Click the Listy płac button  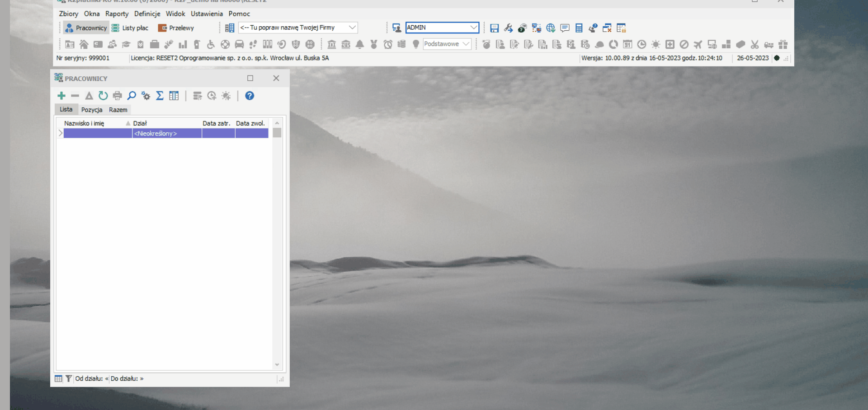coord(130,28)
